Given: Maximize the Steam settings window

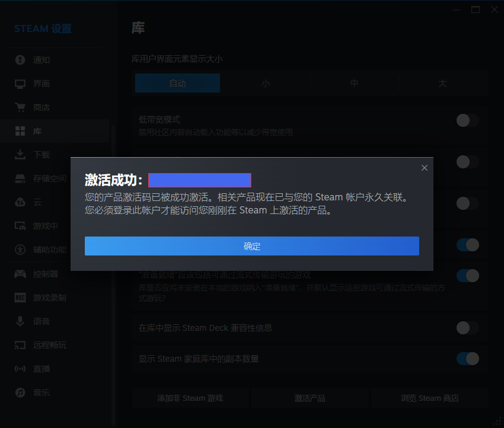Looking at the screenshot, I should coord(476,9).
